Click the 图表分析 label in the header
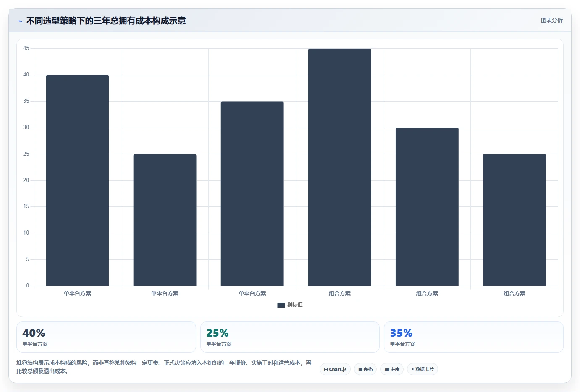The width and height of the screenshot is (580, 392). (551, 20)
